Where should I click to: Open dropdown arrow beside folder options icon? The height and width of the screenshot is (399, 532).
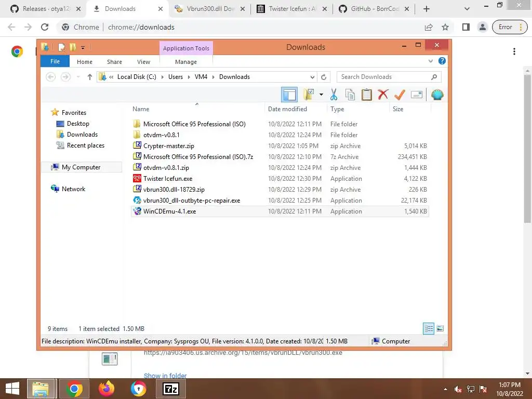coord(321,95)
